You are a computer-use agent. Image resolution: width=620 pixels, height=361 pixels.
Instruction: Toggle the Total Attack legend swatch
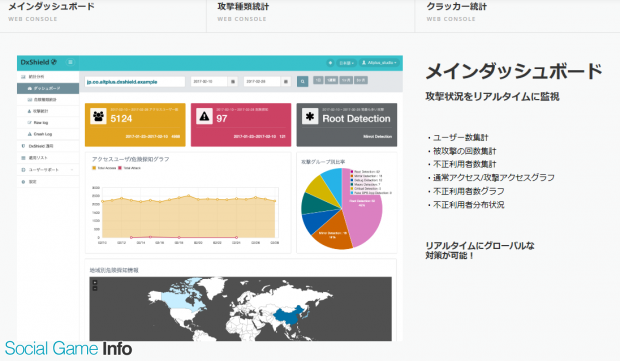120,168
